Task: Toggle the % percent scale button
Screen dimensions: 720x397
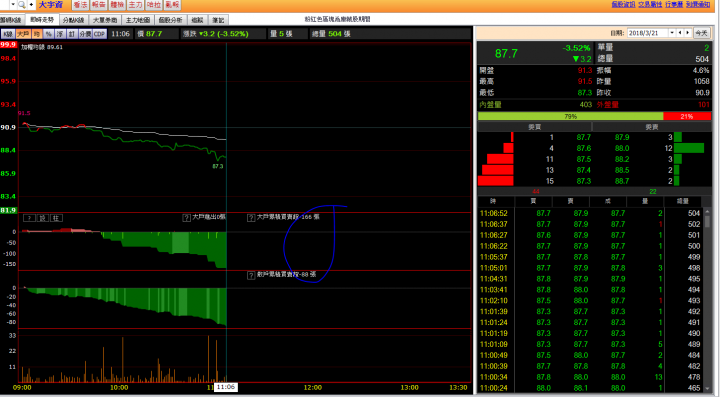Action: coord(49,34)
